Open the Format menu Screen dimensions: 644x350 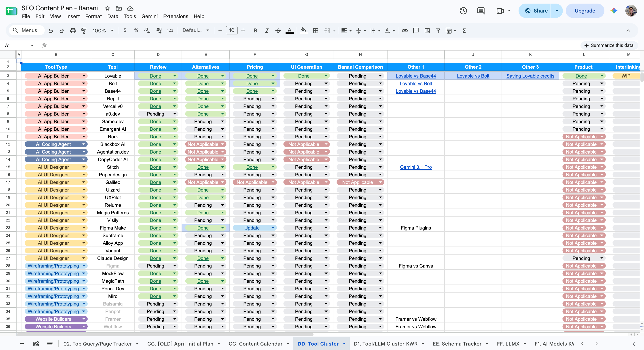(93, 16)
